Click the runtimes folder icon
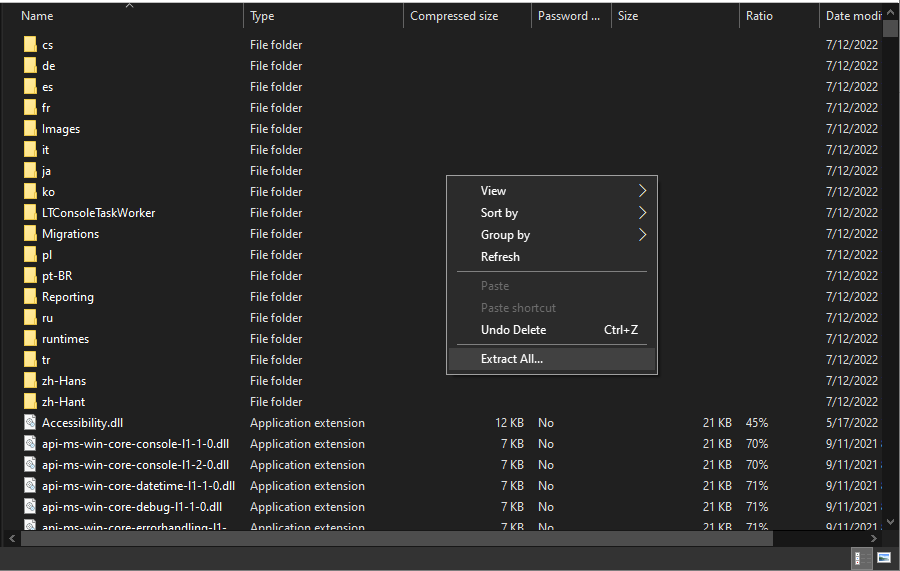The height and width of the screenshot is (571, 900). 30,339
